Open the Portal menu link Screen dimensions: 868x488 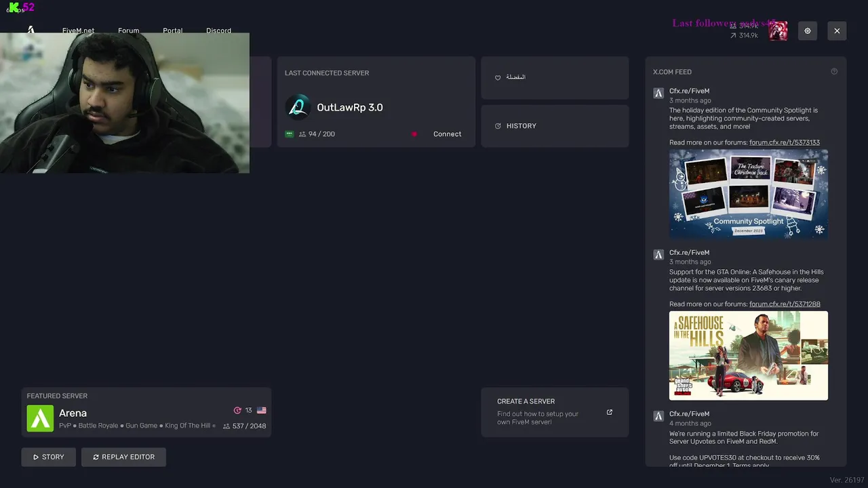coord(172,30)
